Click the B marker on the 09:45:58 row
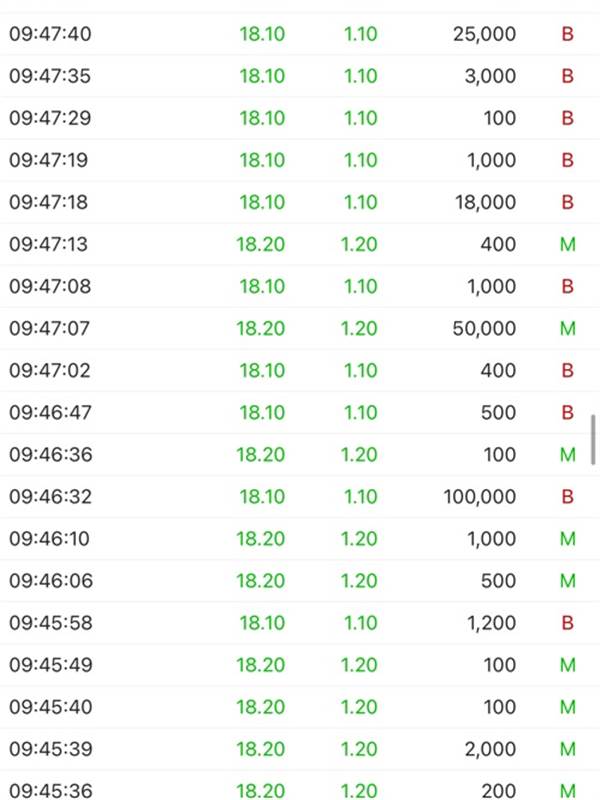This screenshot has height=800, width=600. [567, 623]
